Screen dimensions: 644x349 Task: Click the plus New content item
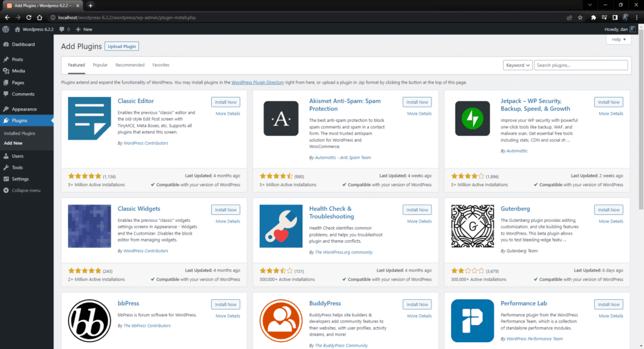click(84, 29)
